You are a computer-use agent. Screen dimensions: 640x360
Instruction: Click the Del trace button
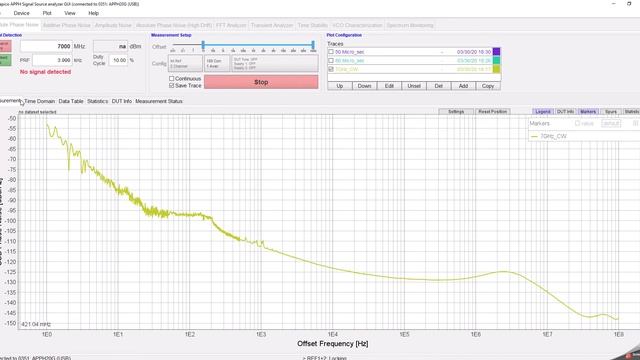coord(439,86)
